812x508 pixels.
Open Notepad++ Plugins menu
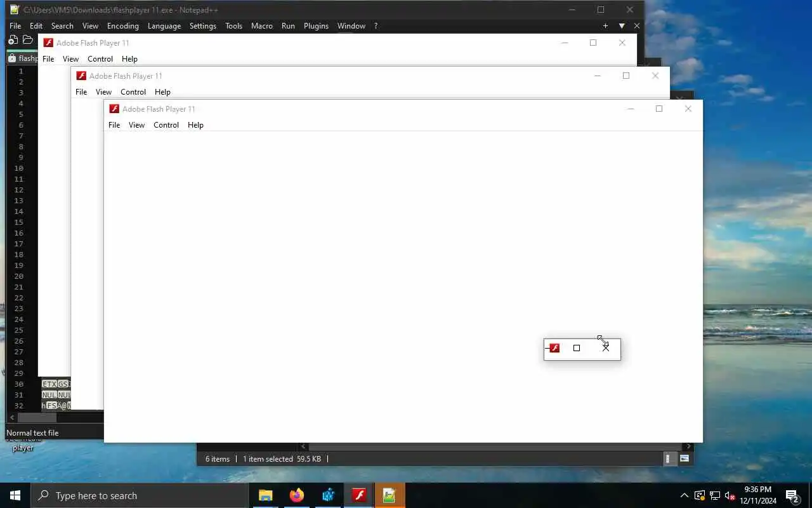(x=316, y=26)
